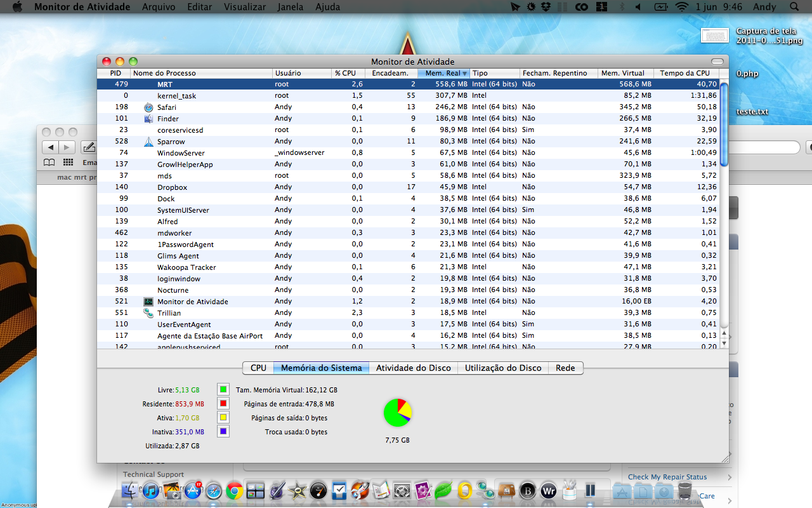Select the WindowServer process row
The height and width of the screenshot is (508, 812).
click(408, 153)
